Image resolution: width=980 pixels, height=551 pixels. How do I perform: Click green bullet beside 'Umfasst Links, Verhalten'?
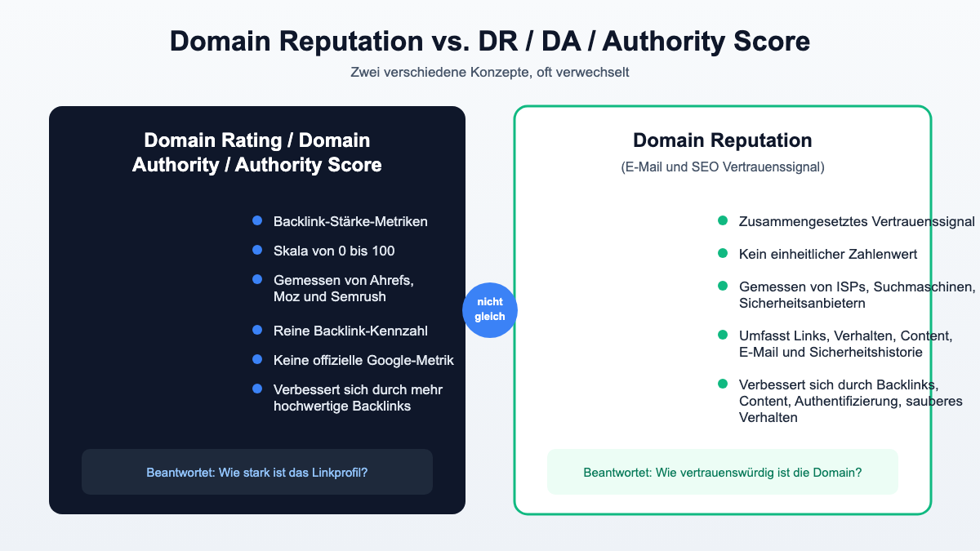point(723,335)
